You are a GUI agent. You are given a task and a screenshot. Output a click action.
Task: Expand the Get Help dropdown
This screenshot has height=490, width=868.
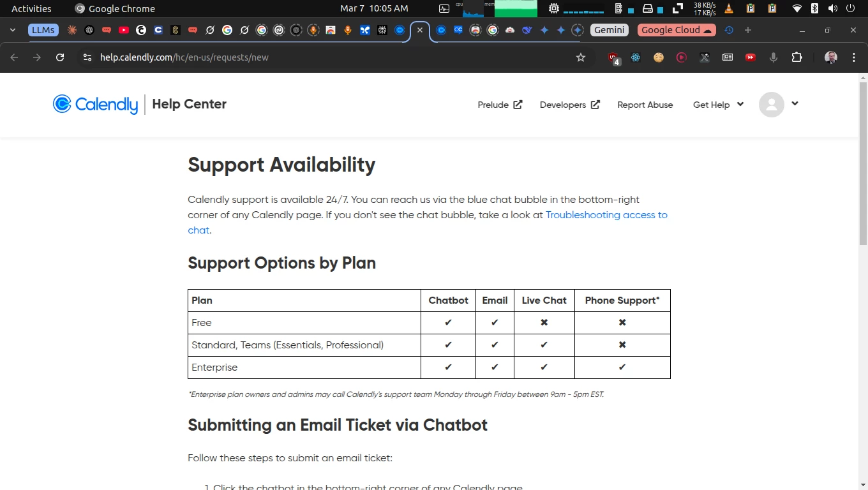pyautogui.click(x=719, y=105)
